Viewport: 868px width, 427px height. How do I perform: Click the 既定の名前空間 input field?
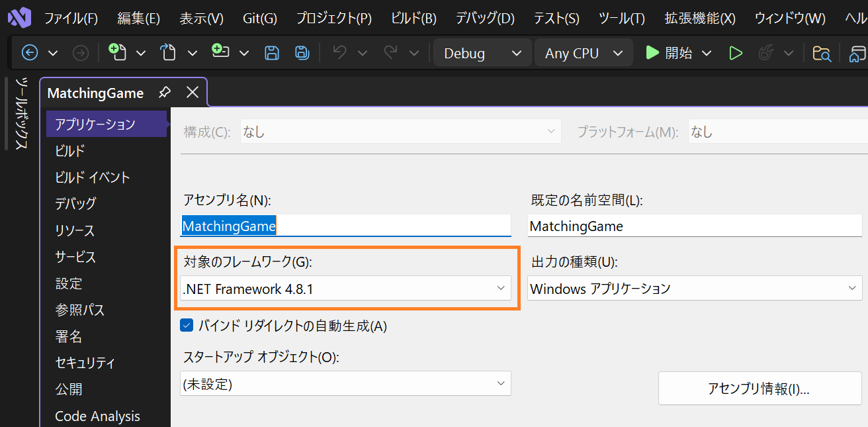[695, 226]
